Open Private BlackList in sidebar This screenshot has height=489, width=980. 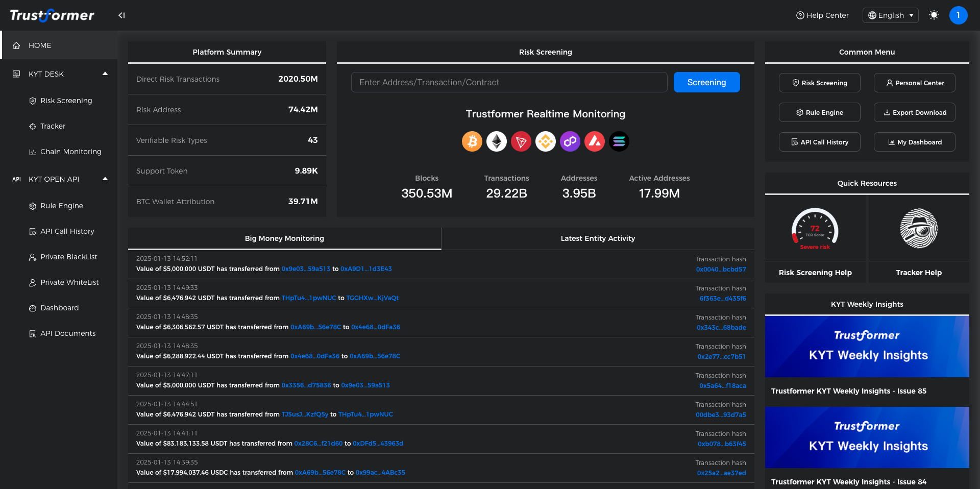click(63, 257)
